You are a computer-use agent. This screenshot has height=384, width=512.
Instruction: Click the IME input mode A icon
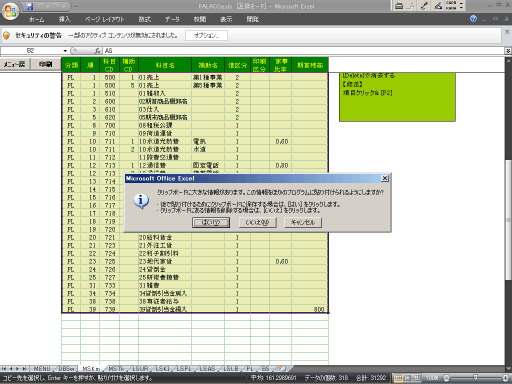point(411,6)
